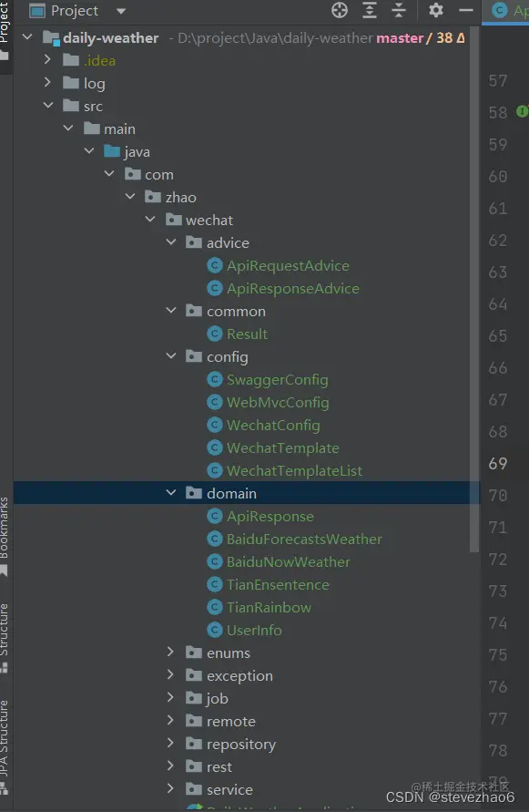Click the locate/select opened file crosshair icon
The width and height of the screenshot is (529, 812).
coord(340,10)
